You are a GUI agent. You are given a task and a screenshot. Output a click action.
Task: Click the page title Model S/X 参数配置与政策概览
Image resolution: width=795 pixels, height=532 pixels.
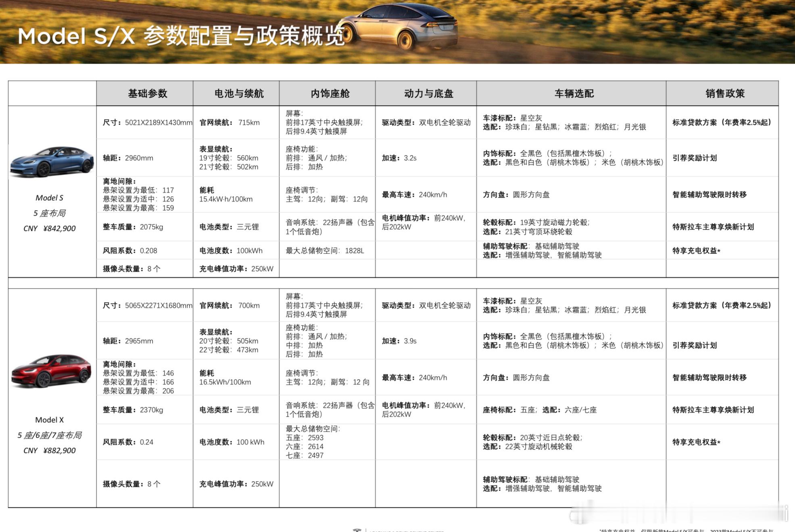pyautogui.click(x=182, y=36)
